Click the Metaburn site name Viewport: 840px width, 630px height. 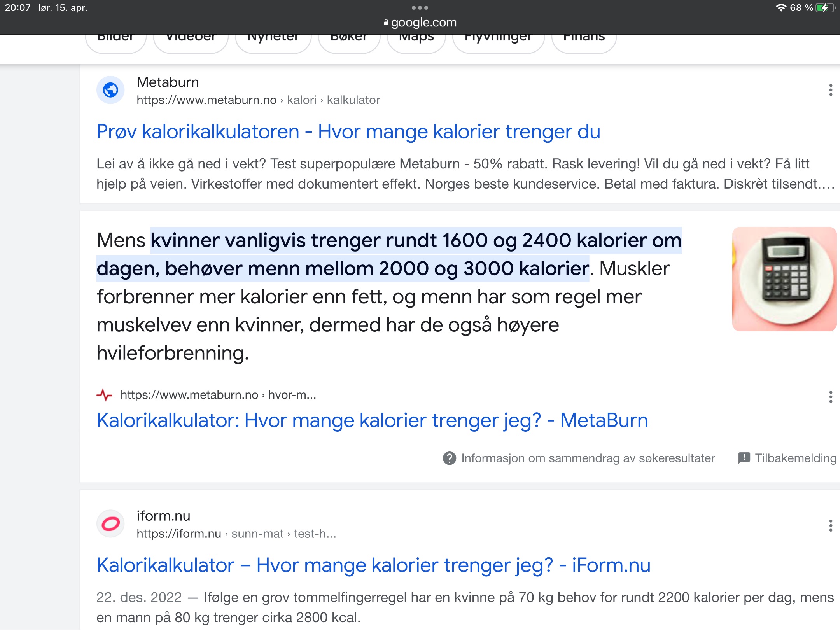[x=168, y=82]
